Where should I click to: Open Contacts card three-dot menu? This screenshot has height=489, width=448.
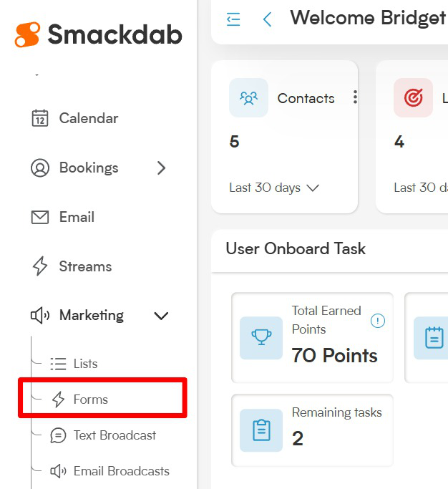click(x=355, y=97)
